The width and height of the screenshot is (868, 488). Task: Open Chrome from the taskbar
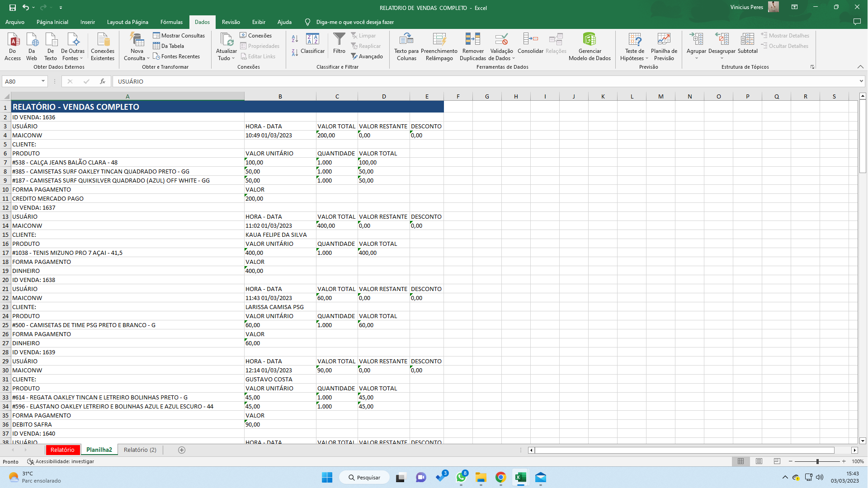point(500,477)
